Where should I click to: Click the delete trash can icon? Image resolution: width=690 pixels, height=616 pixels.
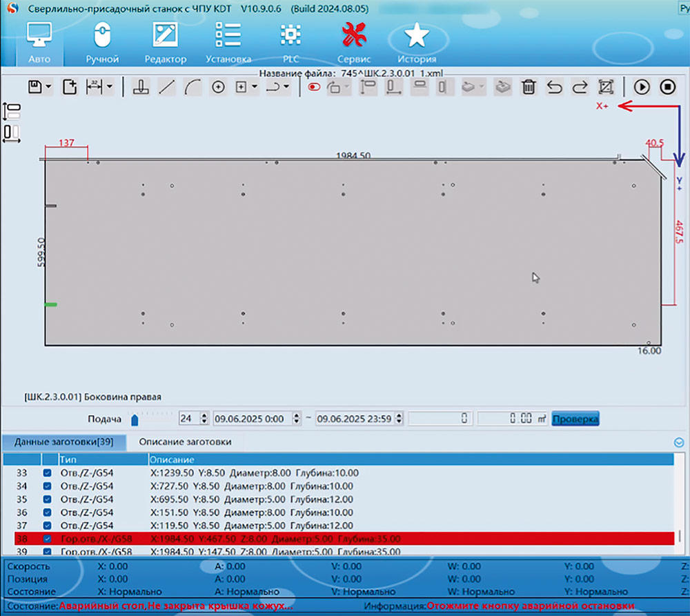point(529,87)
